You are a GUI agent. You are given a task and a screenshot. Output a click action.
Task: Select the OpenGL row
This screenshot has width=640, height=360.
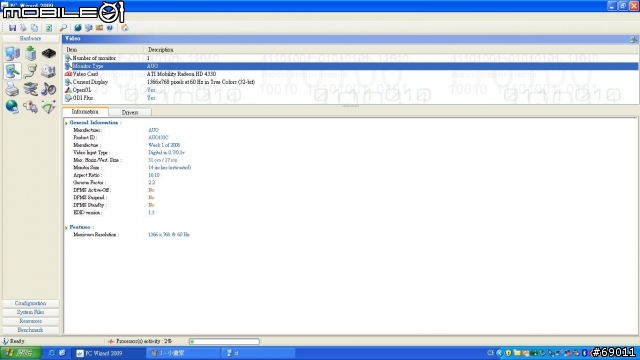coord(351,90)
